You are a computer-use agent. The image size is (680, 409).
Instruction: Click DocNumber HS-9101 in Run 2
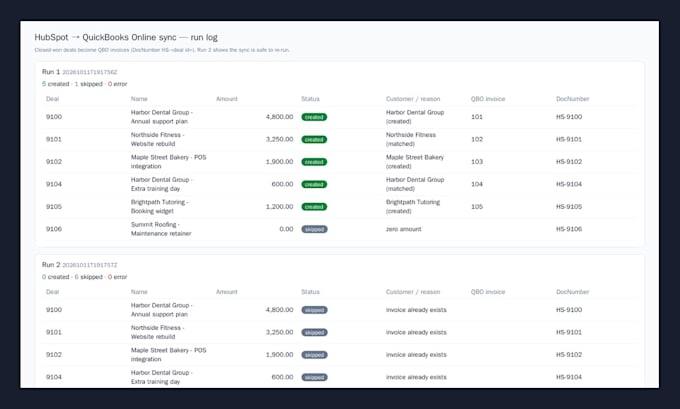click(569, 332)
